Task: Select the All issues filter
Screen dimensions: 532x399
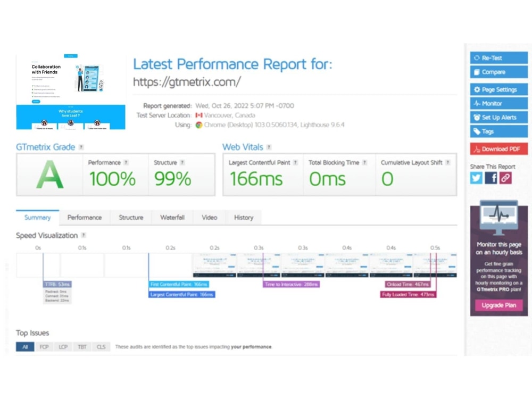Action: 25,347
